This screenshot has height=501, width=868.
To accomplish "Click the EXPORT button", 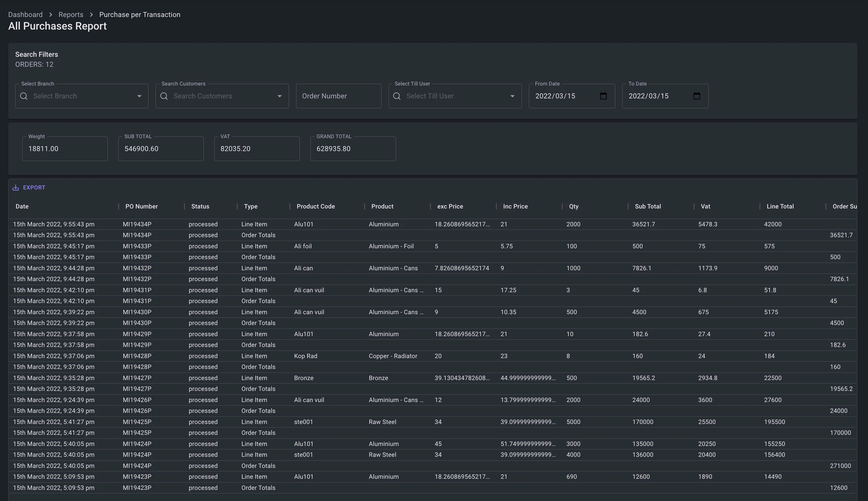I will click(x=34, y=187).
